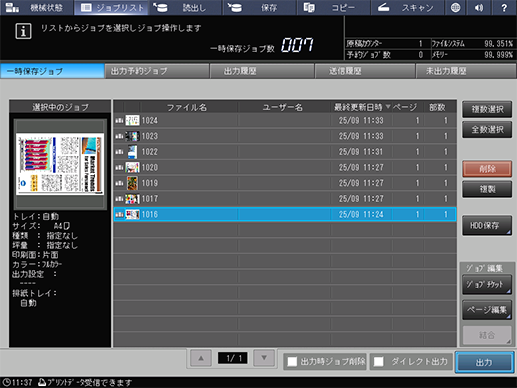This screenshot has height=388, width=517.
Task: Click the 007 temporary job counter
Action: point(297,45)
